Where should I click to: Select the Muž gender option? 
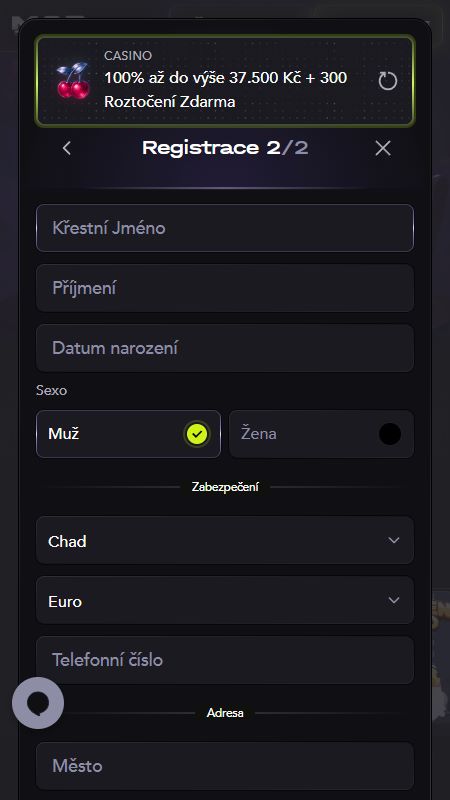[x=128, y=434]
